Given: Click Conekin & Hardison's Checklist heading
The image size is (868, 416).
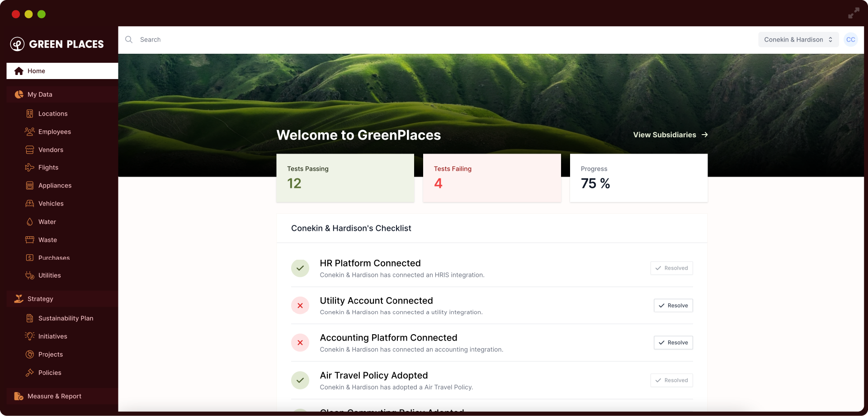Looking at the screenshot, I should [x=351, y=229].
